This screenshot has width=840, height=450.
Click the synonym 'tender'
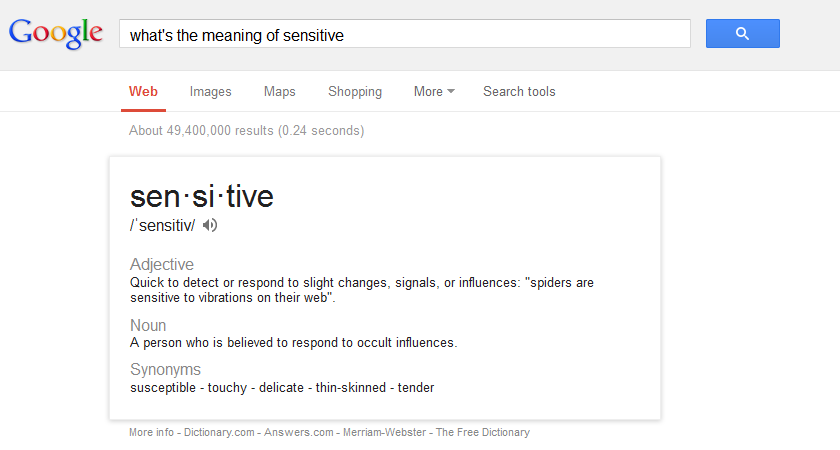pos(416,387)
